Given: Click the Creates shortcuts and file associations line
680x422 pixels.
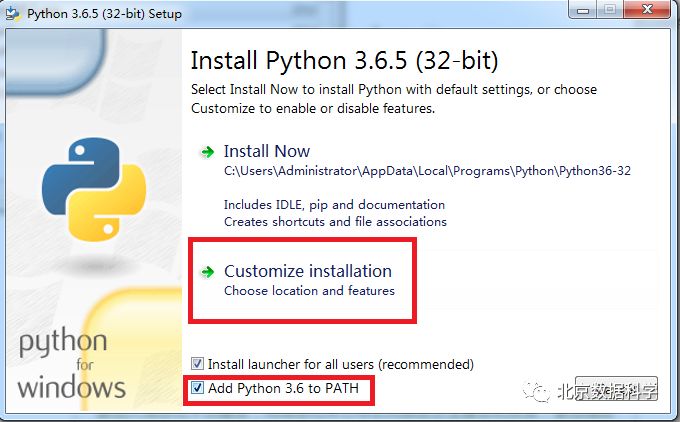Looking at the screenshot, I should click(x=335, y=221).
